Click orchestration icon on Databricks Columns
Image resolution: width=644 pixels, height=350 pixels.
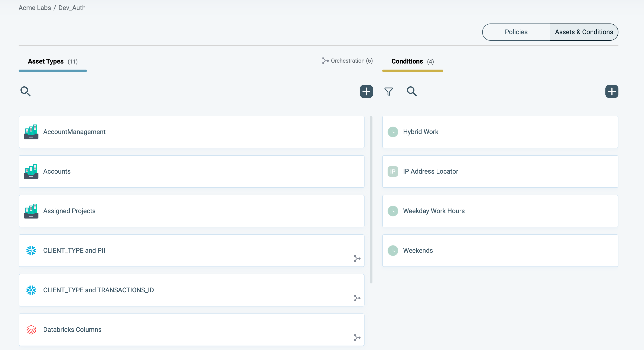(x=357, y=337)
